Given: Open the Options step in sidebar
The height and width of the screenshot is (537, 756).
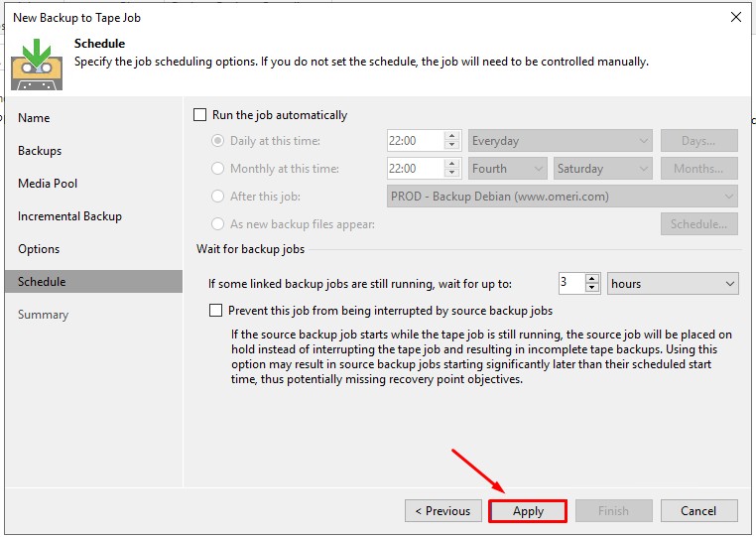Looking at the screenshot, I should (39, 249).
